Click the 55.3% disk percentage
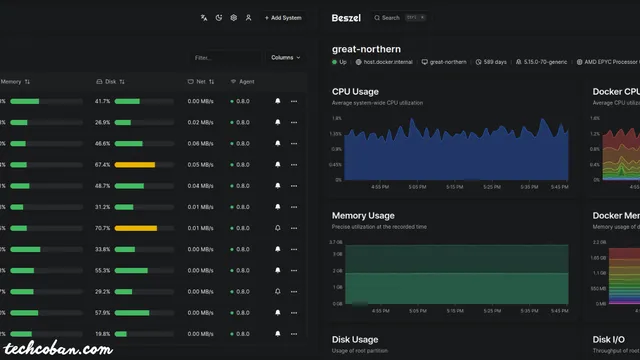This screenshot has width=640, height=360. 102,270
